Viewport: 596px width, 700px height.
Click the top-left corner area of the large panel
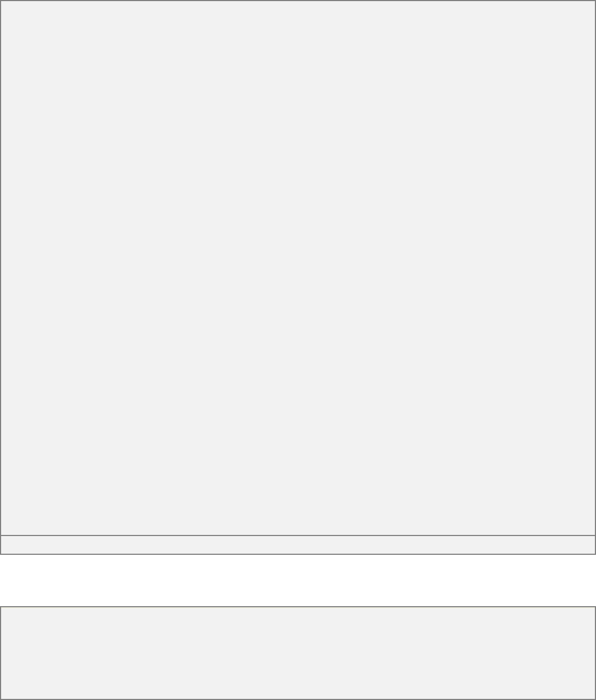coord(17,17)
